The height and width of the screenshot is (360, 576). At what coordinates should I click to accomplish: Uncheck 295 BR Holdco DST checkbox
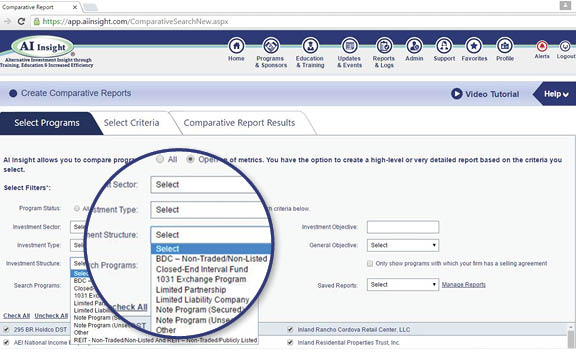click(x=6, y=330)
